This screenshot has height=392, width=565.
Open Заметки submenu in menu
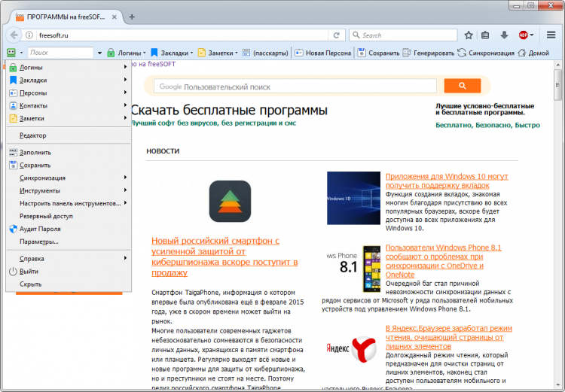(x=69, y=118)
